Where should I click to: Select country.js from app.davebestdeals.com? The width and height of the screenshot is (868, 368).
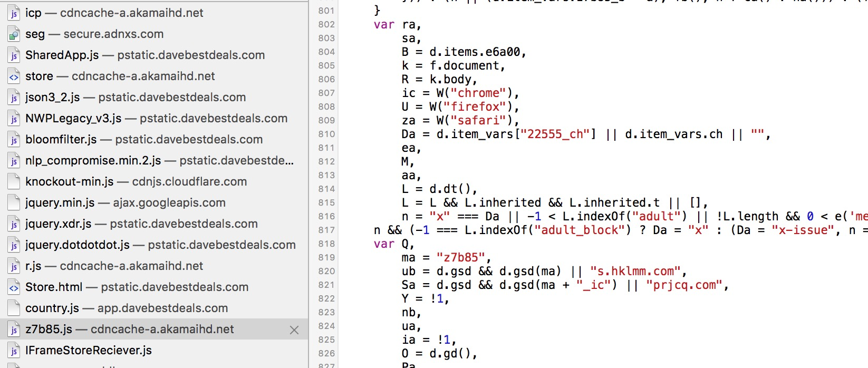[x=127, y=308]
